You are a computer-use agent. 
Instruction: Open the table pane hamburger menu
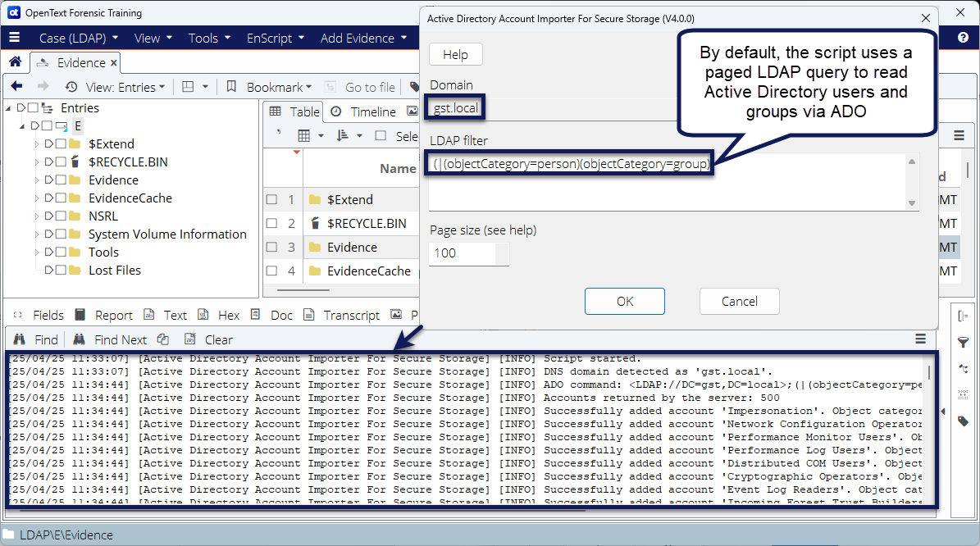pyautogui.click(x=959, y=135)
